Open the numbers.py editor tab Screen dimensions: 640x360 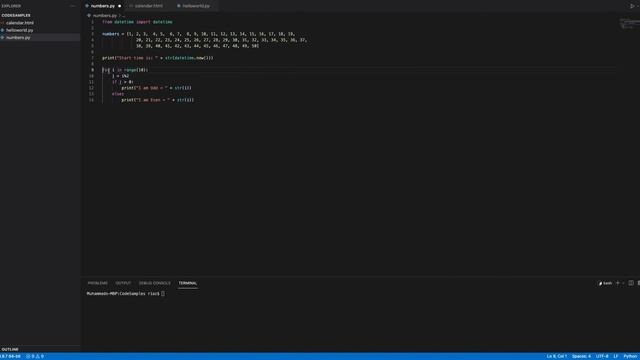click(103, 6)
